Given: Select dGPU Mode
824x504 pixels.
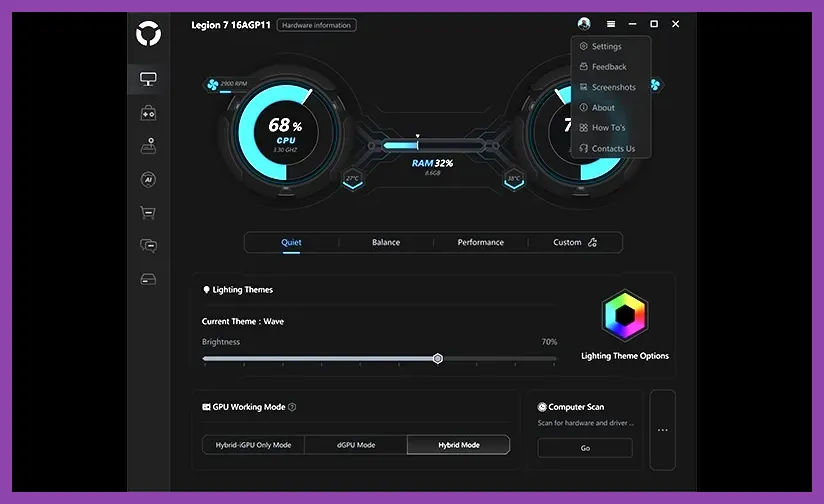Looking at the screenshot, I should pyautogui.click(x=356, y=445).
